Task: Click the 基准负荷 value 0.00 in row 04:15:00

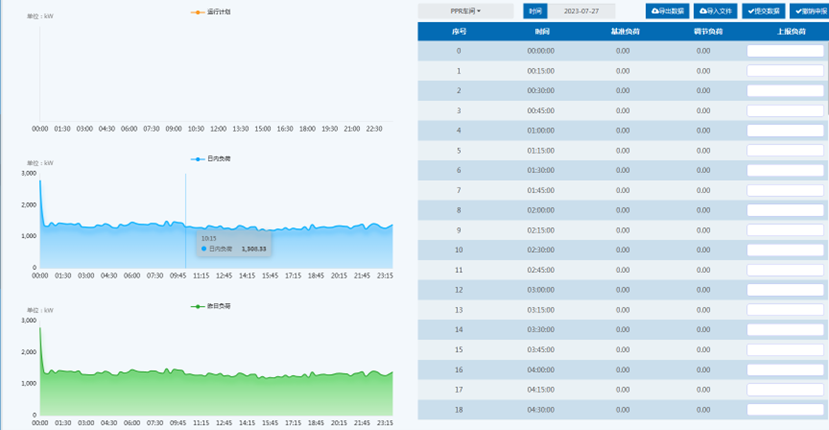Action: 623,390
